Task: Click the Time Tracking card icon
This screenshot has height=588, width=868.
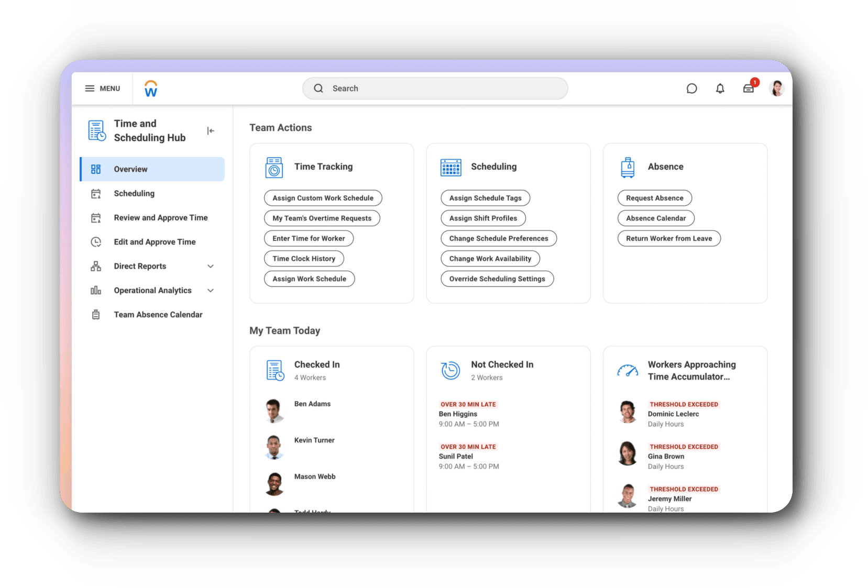Action: 274,168
